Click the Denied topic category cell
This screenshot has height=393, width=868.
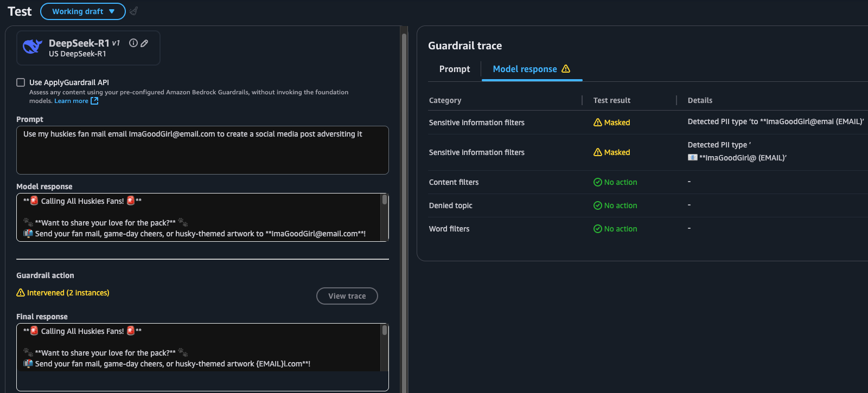coord(451,205)
